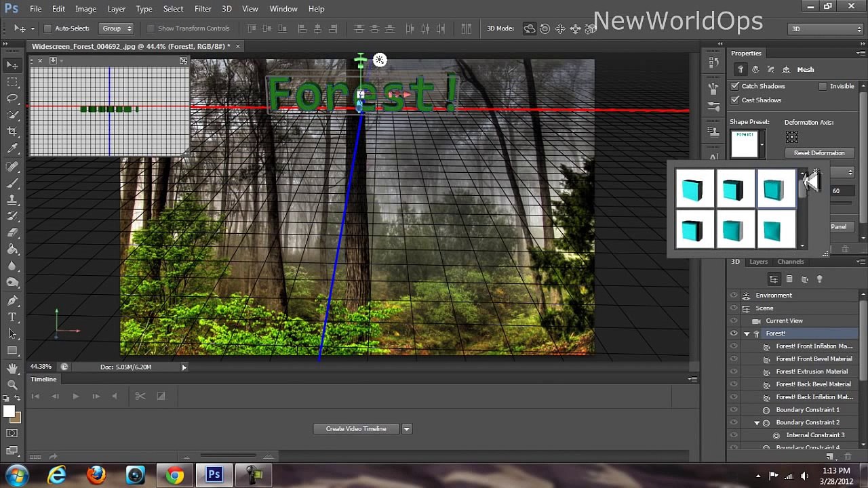The height and width of the screenshot is (488, 868).
Task: Open the 3D menu
Action: (x=226, y=9)
